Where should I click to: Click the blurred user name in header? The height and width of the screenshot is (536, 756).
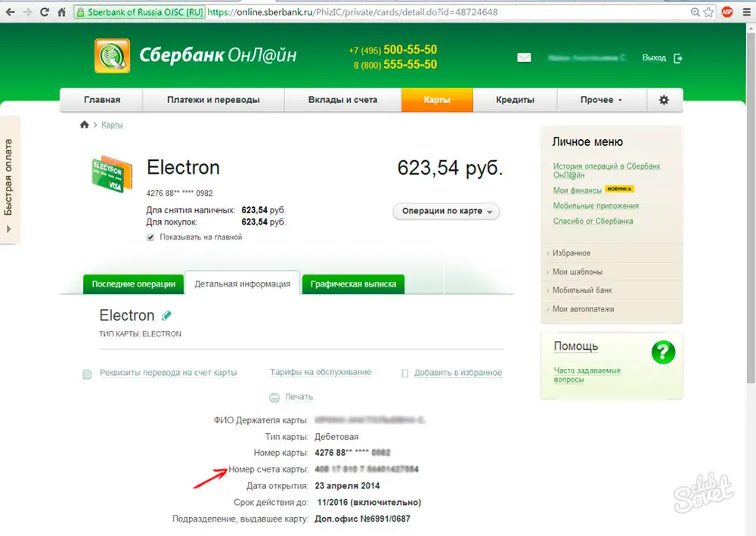[587, 58]
